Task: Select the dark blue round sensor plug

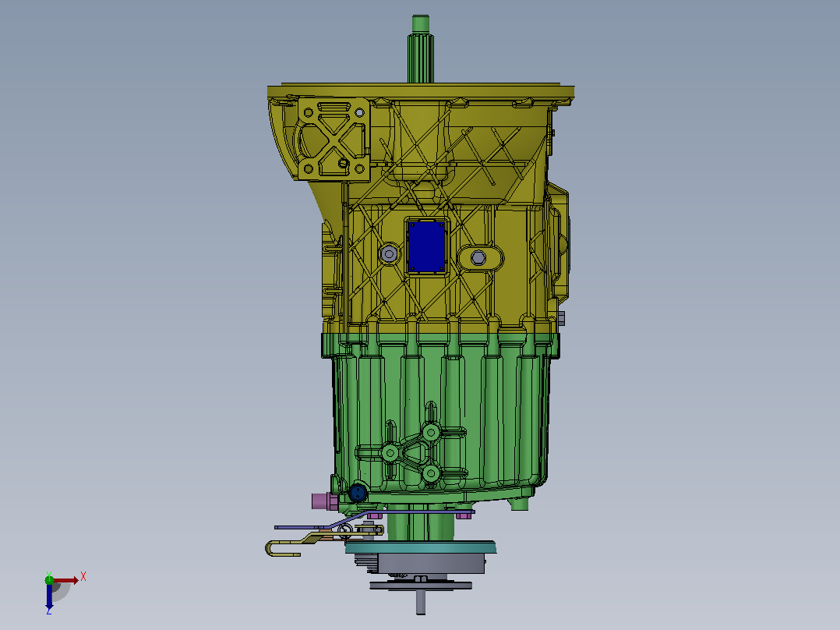Action: point(358,492)
